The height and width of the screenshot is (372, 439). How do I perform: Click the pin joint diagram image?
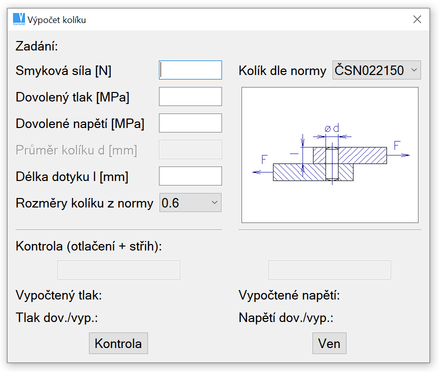click(330, 155)
